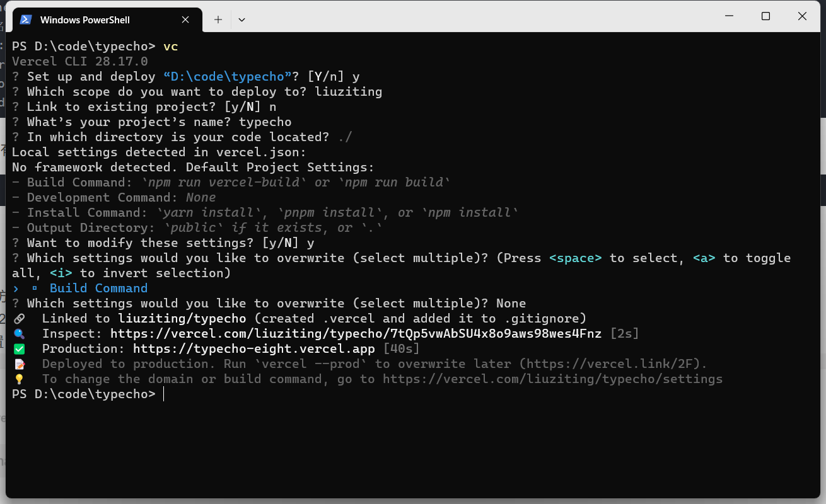This screenshot has width=826, height=504.
Task: Click the PowerShell icon in the tab
Action: [x=25, y=20]
